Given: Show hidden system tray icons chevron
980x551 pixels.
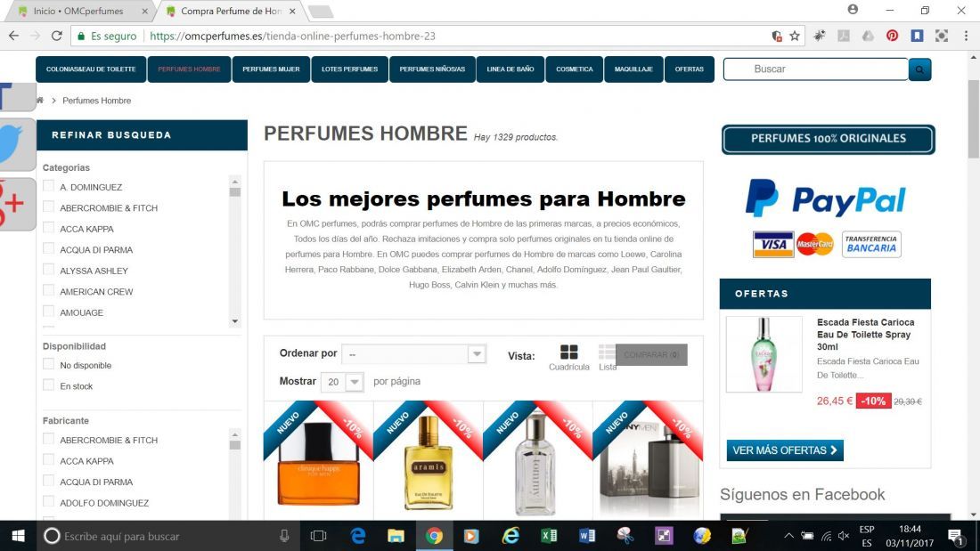Looking at the screenshot, I should (788, 536).
